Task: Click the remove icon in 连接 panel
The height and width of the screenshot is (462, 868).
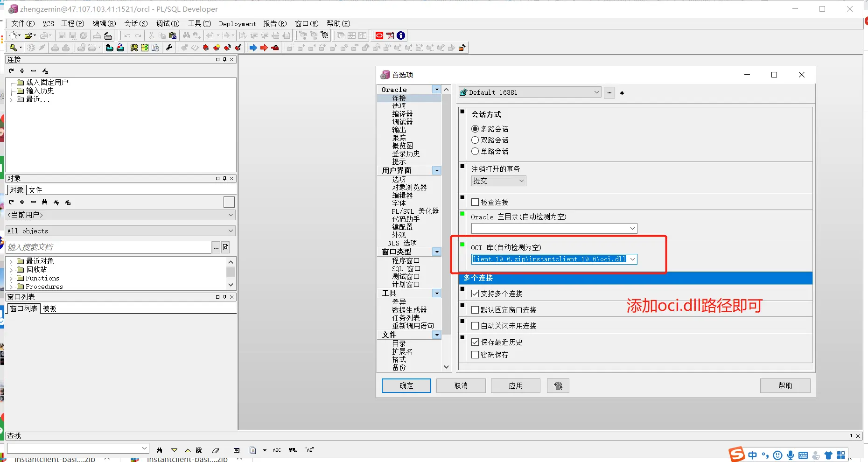Action: [x=34, y=71]
